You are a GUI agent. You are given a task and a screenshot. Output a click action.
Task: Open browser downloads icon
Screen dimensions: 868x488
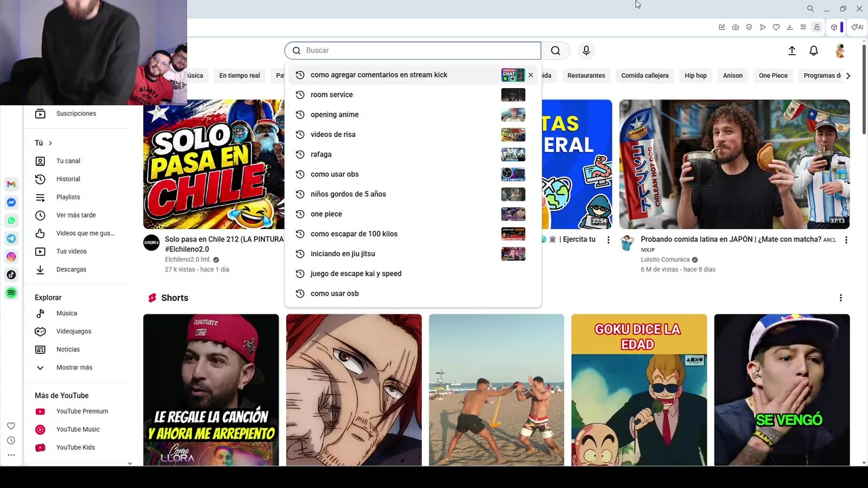(x=789, y=27)
